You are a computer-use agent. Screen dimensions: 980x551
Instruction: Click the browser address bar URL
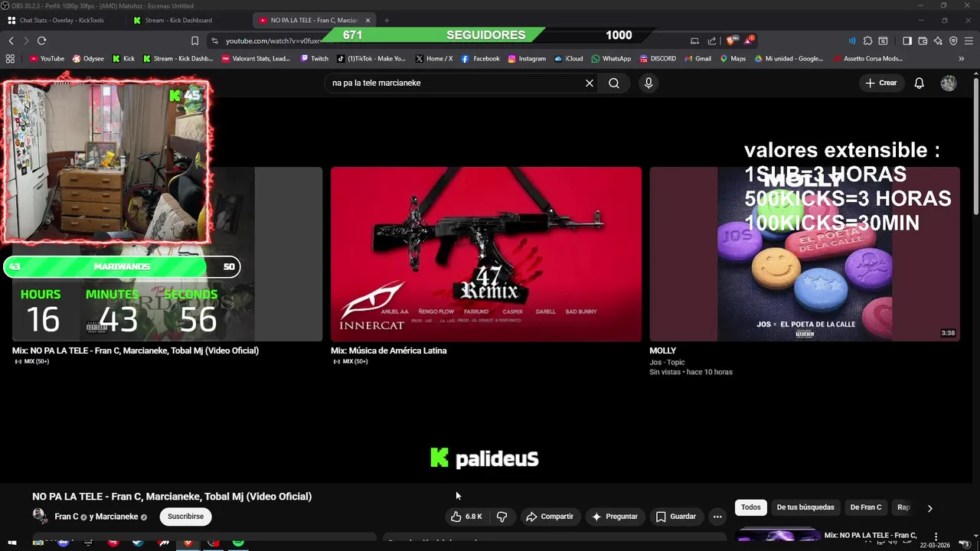tap(273, 41)
